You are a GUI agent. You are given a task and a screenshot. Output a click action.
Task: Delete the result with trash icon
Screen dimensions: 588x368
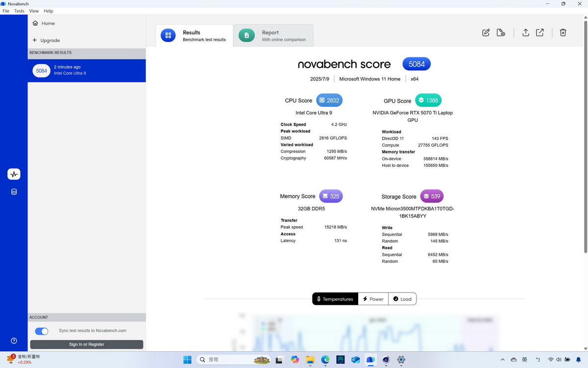tap(563, 33)
